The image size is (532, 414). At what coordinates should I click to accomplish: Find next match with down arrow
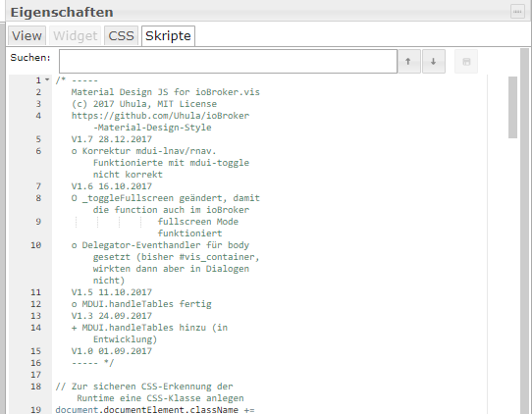pos(434,62)
